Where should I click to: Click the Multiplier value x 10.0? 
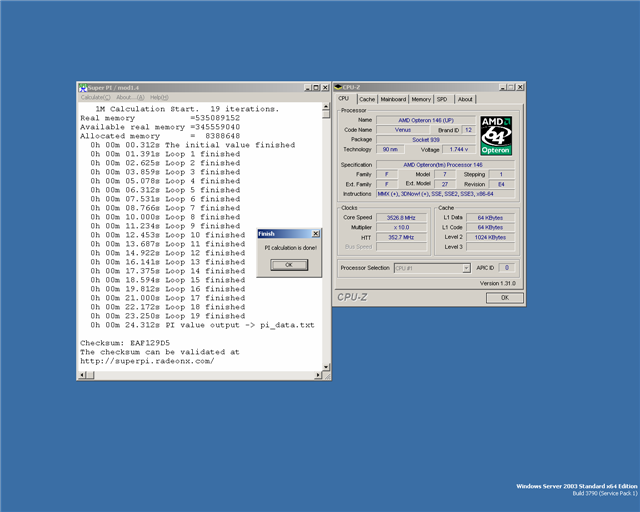[x=401, y=227]
